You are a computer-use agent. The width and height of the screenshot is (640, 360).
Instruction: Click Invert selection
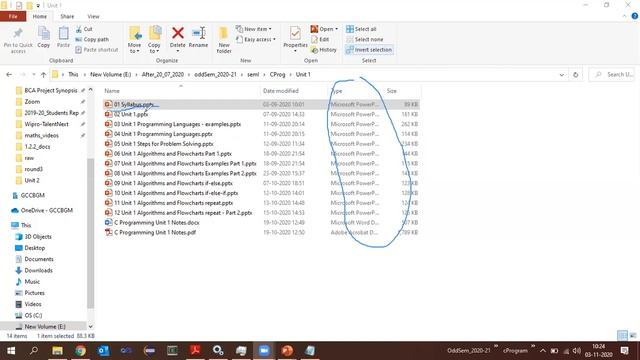tap(369, 50)
